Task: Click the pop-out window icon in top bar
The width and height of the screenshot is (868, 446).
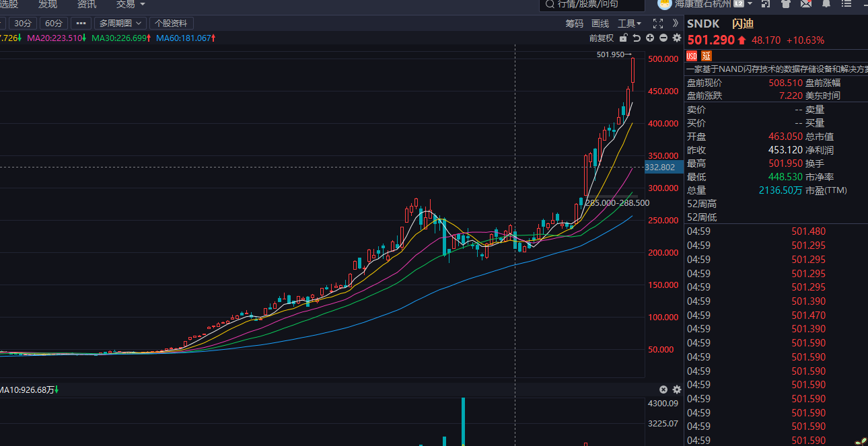Action: tap(766, 4)
